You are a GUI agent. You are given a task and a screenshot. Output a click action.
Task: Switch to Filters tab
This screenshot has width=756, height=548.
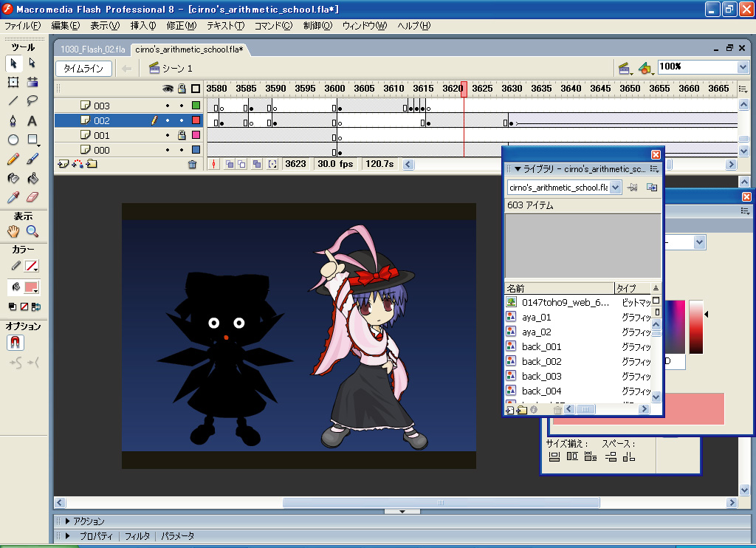pos(137,536)
